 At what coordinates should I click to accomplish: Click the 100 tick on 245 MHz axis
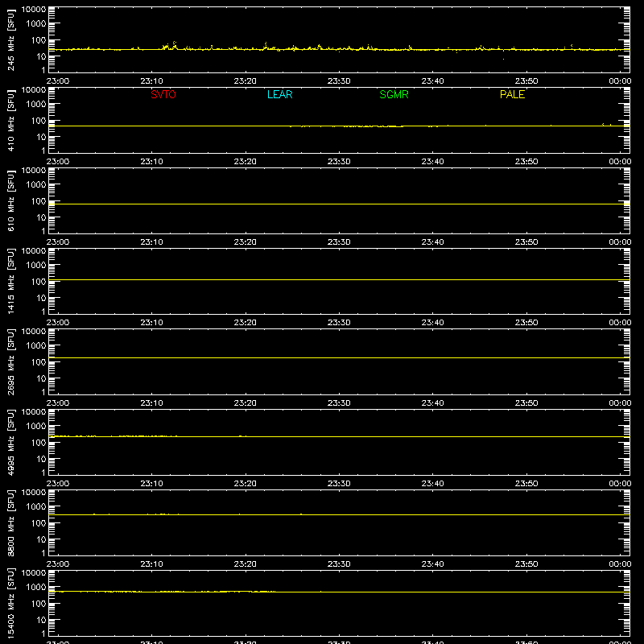39,40
